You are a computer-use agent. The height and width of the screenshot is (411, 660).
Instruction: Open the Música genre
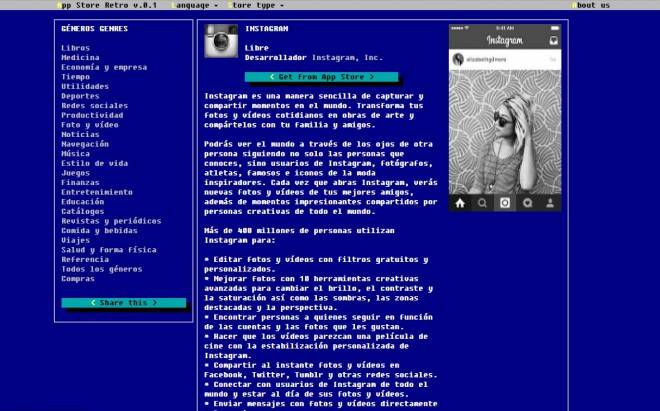[75, 154]
